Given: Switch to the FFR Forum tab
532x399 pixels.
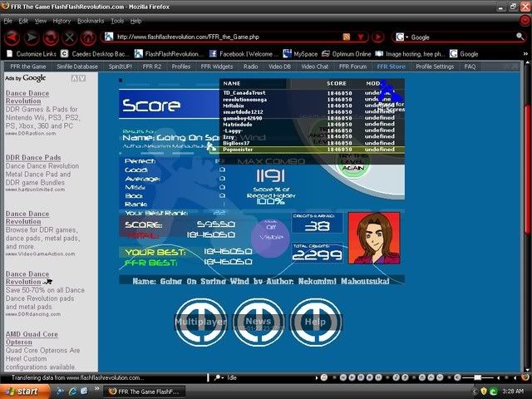Looking at the screenshot, I should click(352, 66).
